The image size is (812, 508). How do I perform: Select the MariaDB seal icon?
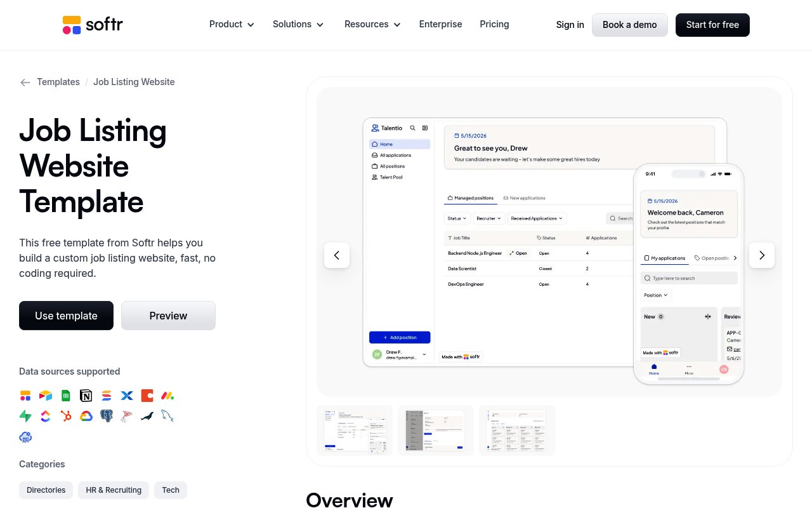[x=147, y=416]
